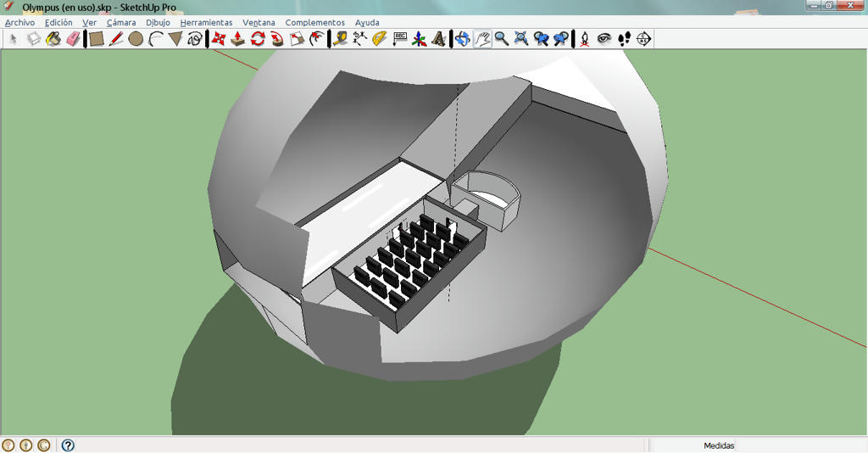Open the Archivo menu
This screenshot has width=868, height=453.
pos(20,23)
